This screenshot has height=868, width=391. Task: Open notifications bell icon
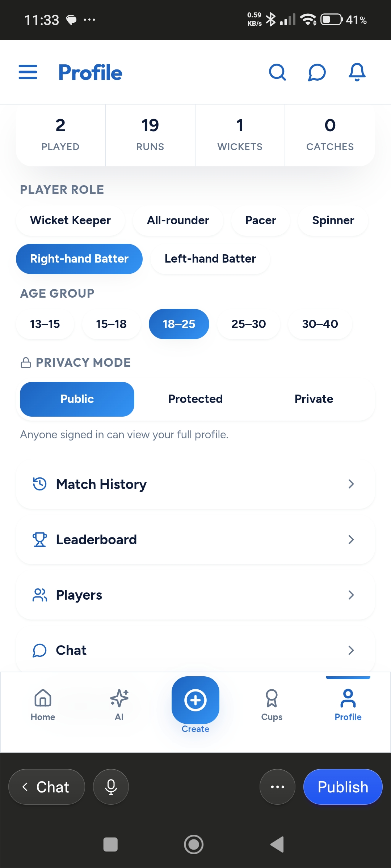pyautogui.click(x=357, y=72)
